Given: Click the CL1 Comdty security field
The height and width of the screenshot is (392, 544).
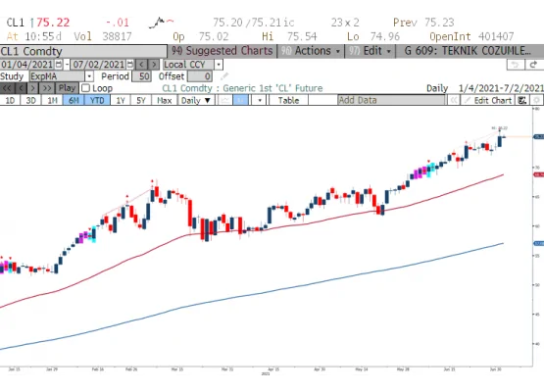Looking at the screenshot, I should pyautogui.click(x=83, y=51).
